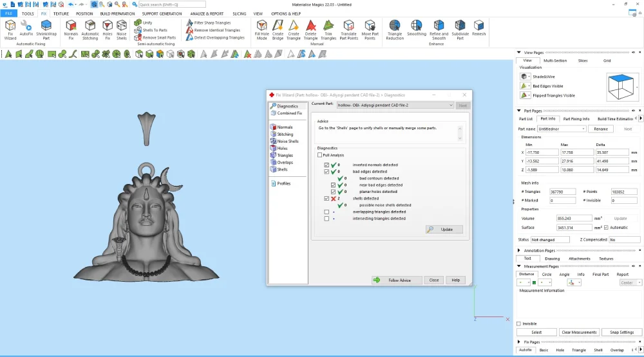Viewport: 644px width, 357px height.
Task: Open Refine and Smooth
Action: click(439, 30)
